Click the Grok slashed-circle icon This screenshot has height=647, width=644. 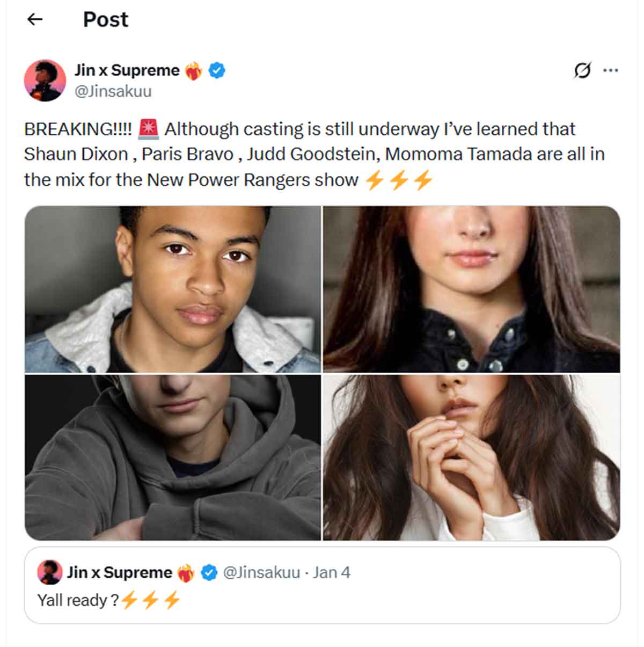point(582,70)
